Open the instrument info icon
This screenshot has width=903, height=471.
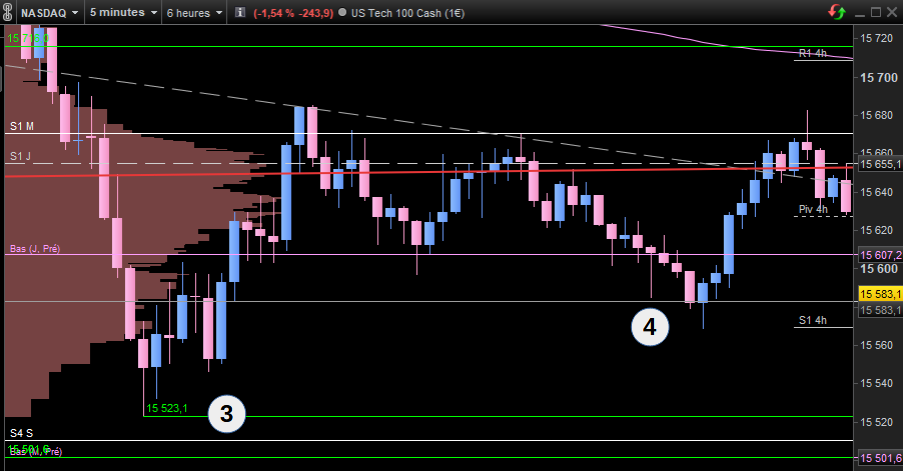pos(240,12)
